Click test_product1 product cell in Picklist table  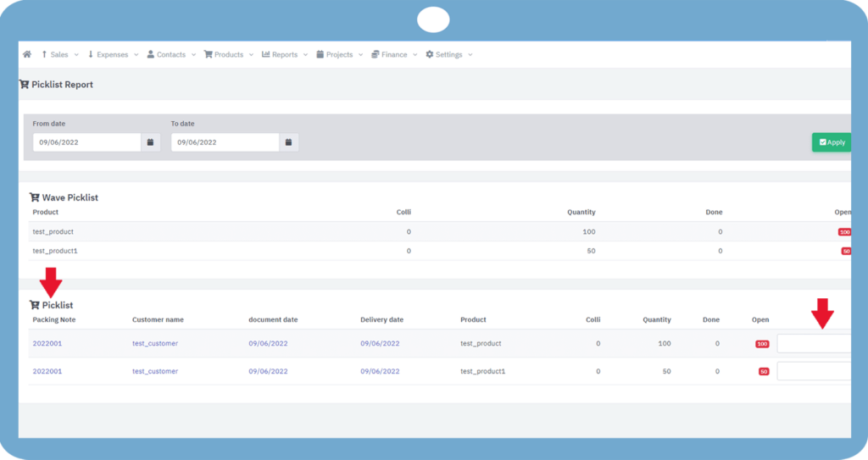pyautogui.click(x=482, y=371)
